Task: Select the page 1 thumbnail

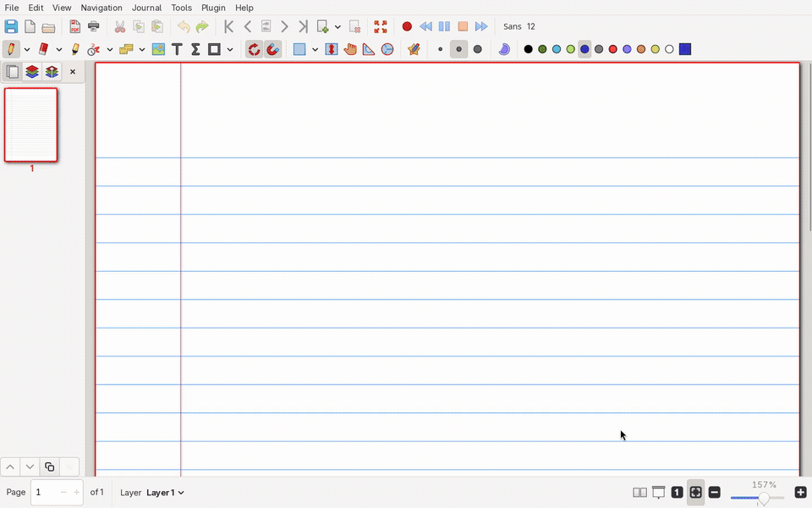Action: 31,125
